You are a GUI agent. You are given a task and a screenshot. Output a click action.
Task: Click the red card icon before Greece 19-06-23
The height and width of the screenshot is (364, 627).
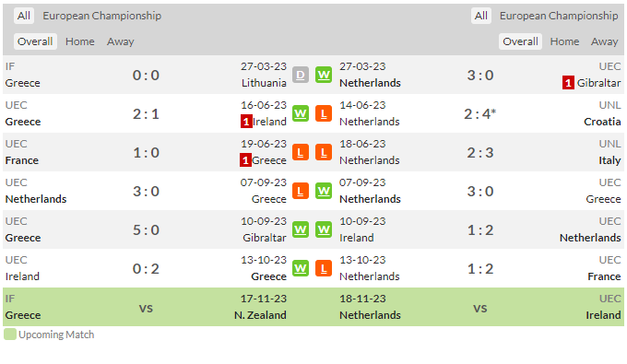245,160
